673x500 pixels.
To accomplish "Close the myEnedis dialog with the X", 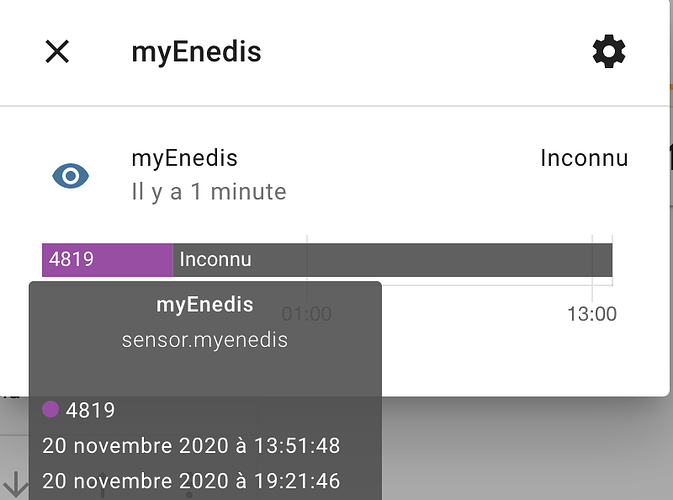I will point(58,52).
